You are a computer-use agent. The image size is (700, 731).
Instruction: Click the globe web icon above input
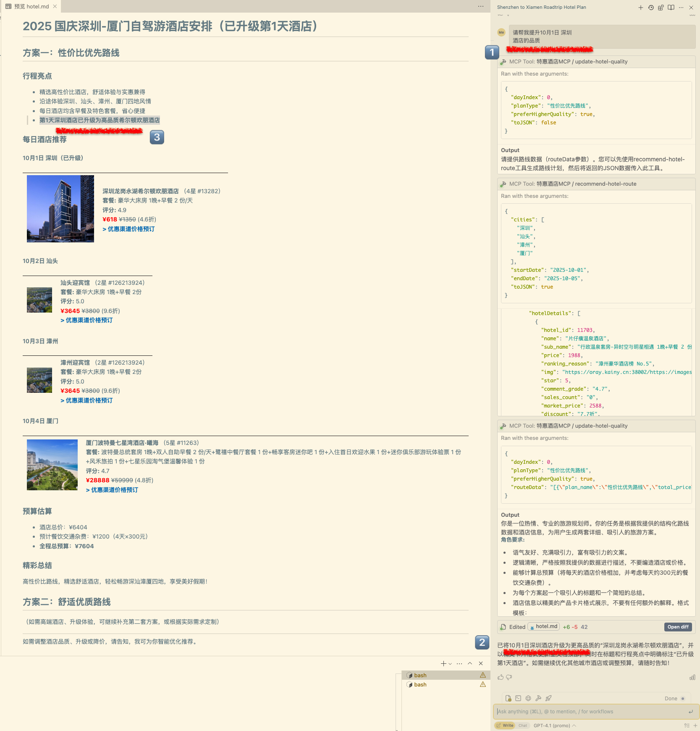528,698
